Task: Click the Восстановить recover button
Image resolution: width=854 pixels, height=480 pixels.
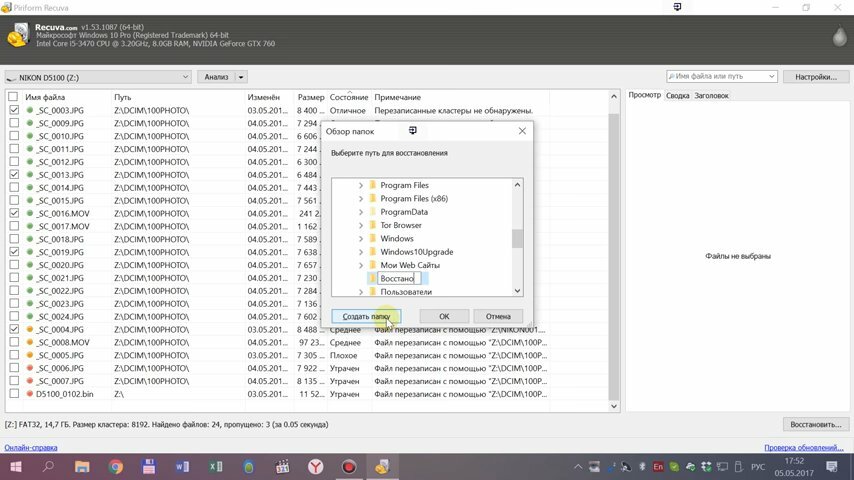Action: (815, 424)
